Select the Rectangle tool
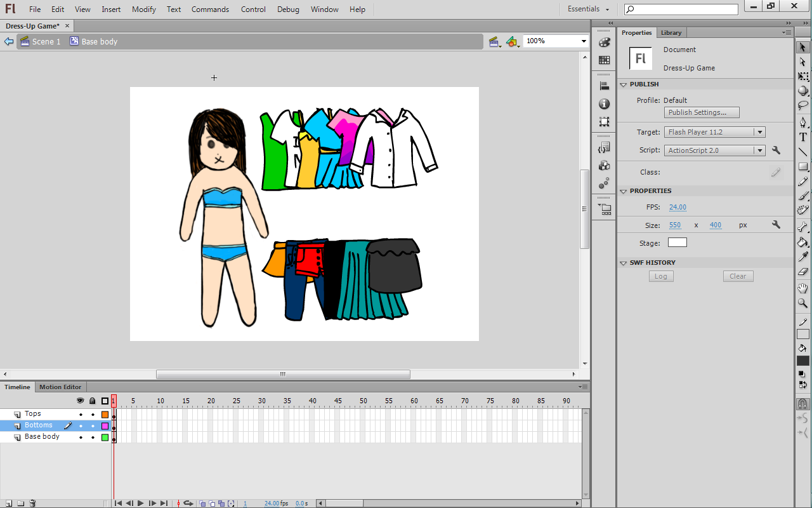 (803, 167)
